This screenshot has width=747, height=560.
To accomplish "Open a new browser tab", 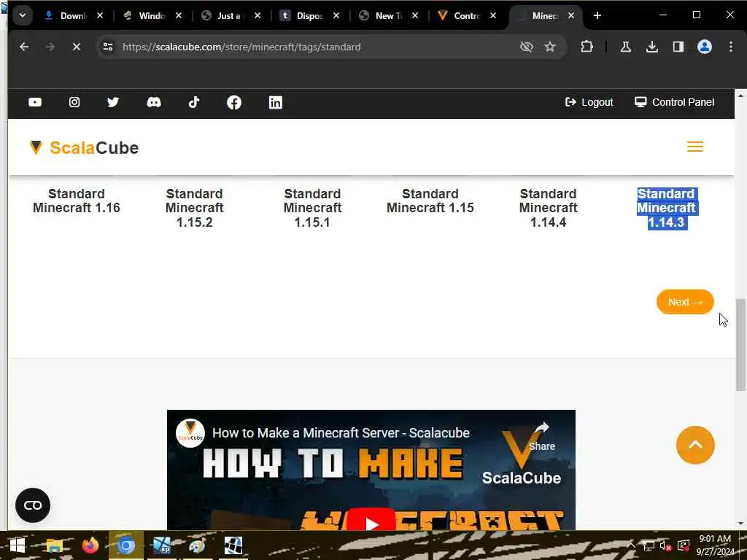I will click(x=597, y=16).
